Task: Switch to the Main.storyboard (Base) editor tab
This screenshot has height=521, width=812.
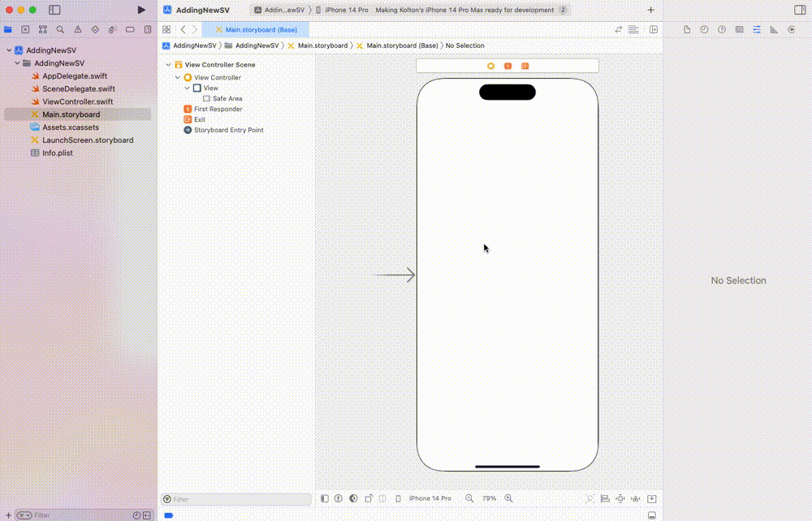Action: click(x=260, y=28)
